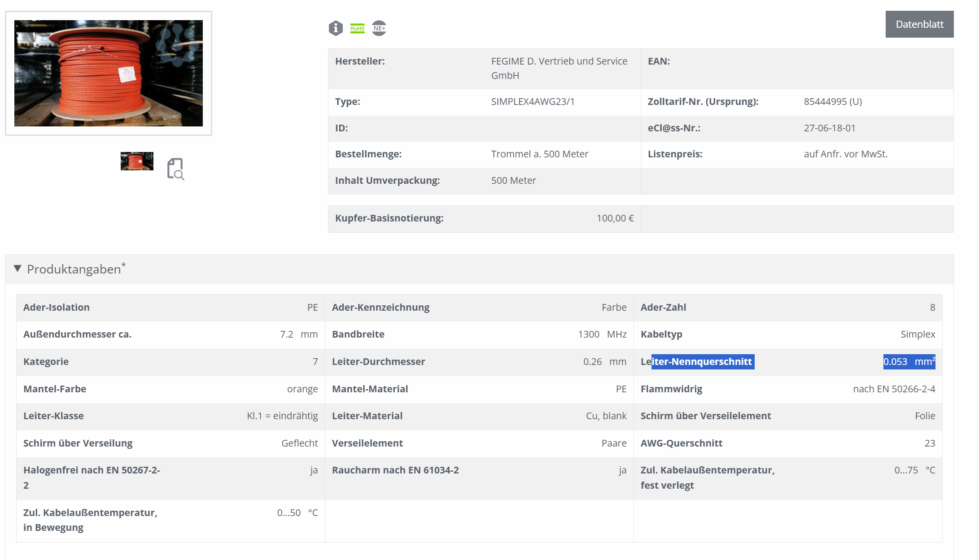Screen dimensions: 979x560
Task: Click the type value SIMPLEX4AWG23/1
Action: pos(533,102)
